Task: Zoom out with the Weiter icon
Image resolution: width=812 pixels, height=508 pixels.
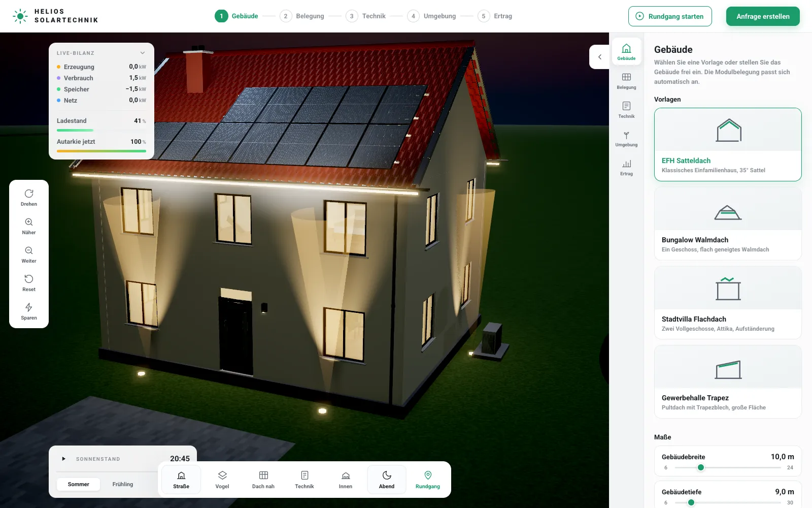Action: 29,254
